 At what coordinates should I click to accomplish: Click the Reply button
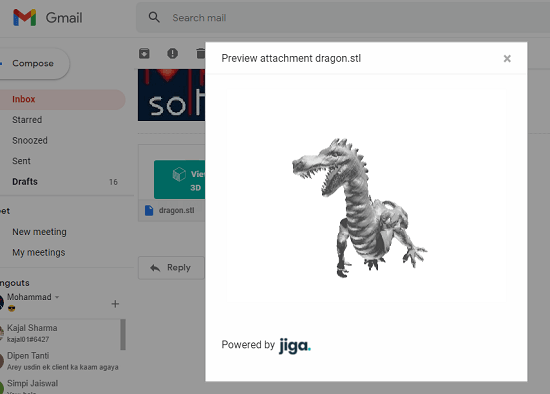coord(171,268)
